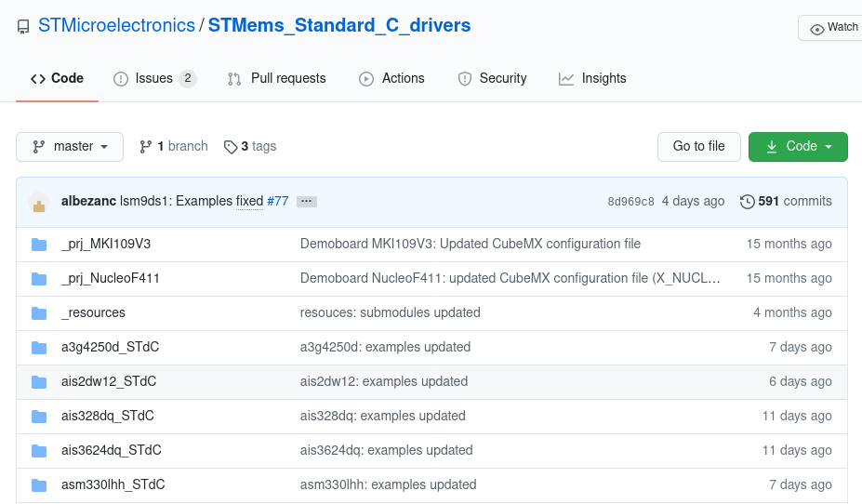Switch to the Issues tab

154,79
